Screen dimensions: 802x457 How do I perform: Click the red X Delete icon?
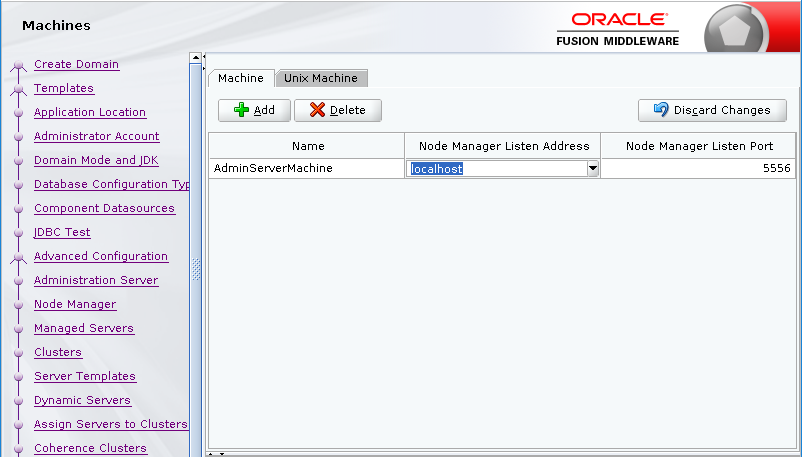(x=317, y=110)
